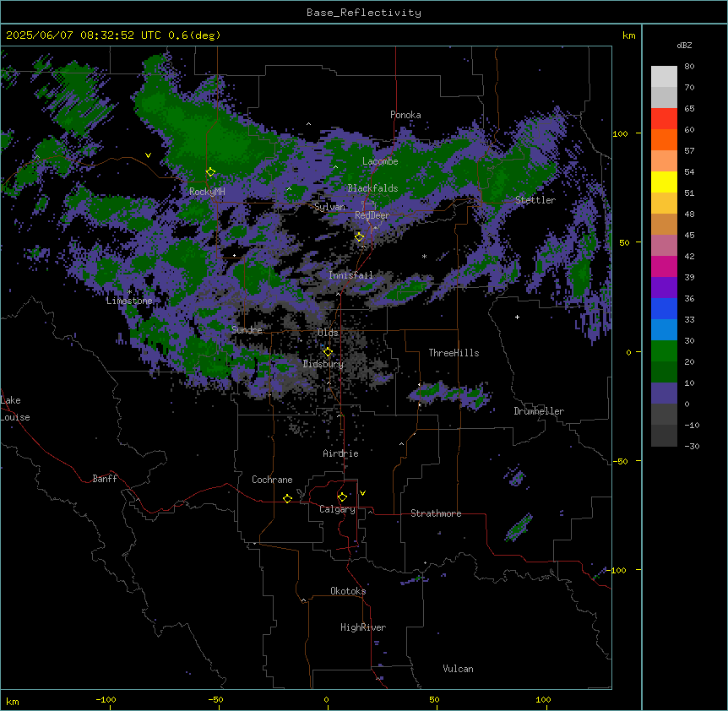The image size is (728, 711).
Task: Select the Calgary city label
Action: point(337,509)
